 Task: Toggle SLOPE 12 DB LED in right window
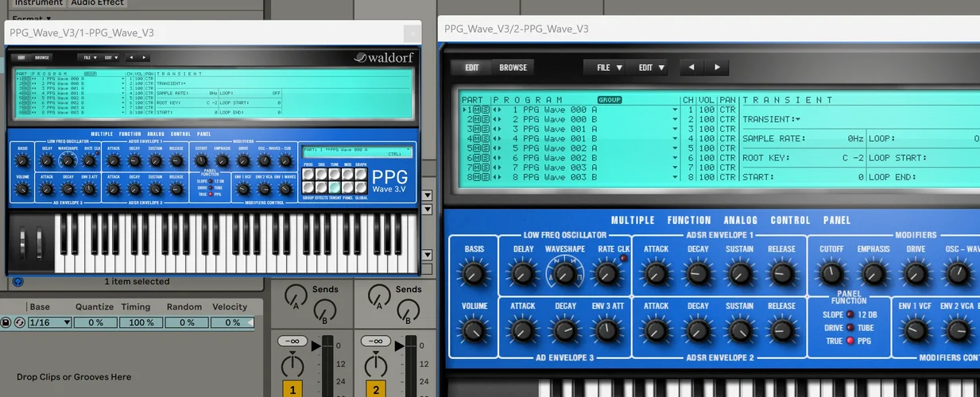click(x=850, y=315)
